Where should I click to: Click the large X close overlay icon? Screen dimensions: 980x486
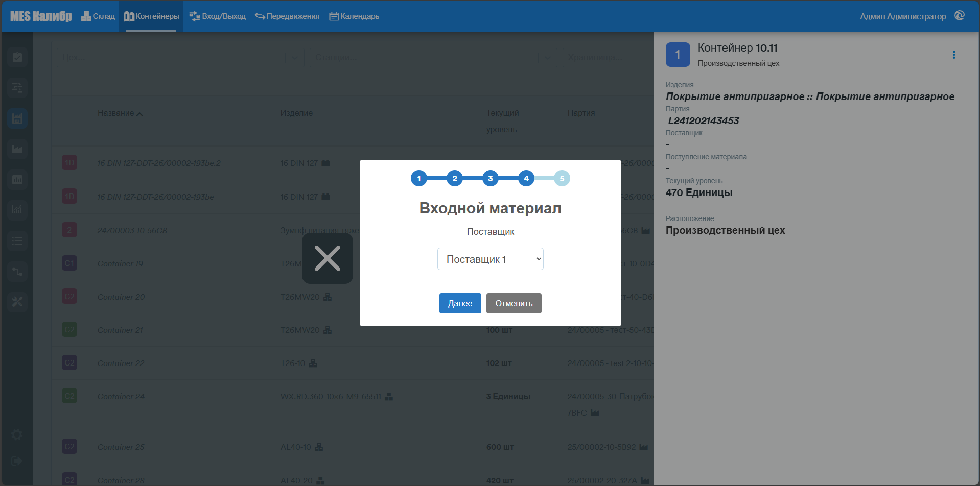pos(328,258)
